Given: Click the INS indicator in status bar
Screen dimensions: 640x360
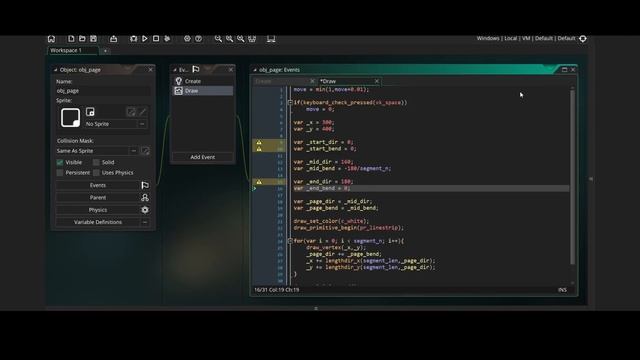Looking at the screenshot, I should [562, 290].
